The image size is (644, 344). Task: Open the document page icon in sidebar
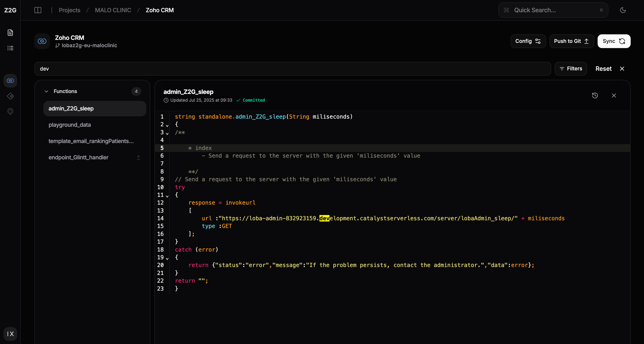(10, 32)
